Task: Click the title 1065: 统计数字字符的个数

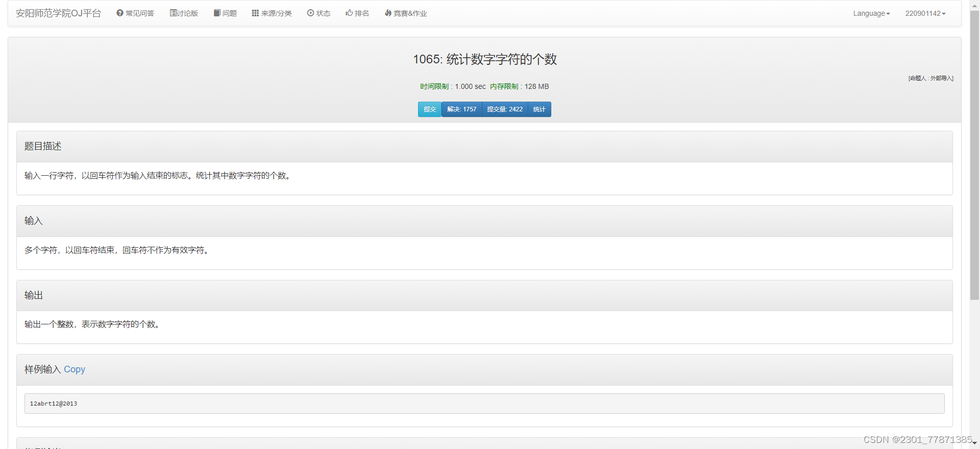Action: click(485, 59)
